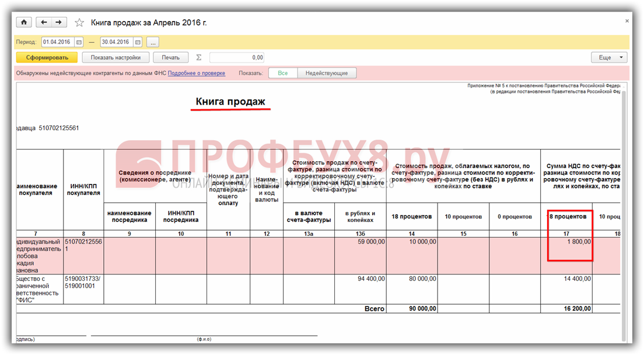Go forward with the right arrow
Viewport: 644px width, 355px height.
(x=59, y=22)
